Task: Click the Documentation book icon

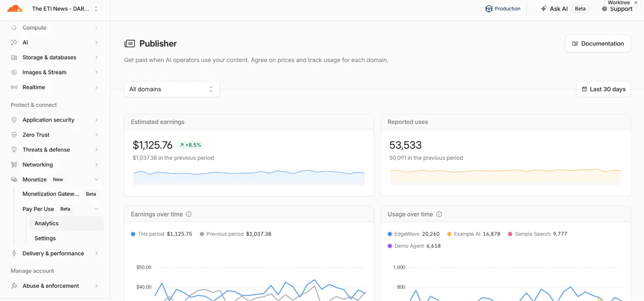Action: [575, 44]
